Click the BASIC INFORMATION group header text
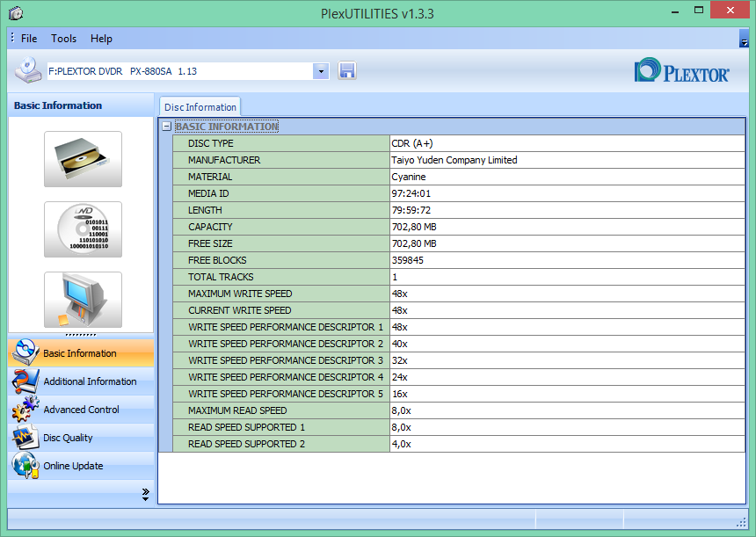This screenshot has width=756, height=537. [227, 127]
